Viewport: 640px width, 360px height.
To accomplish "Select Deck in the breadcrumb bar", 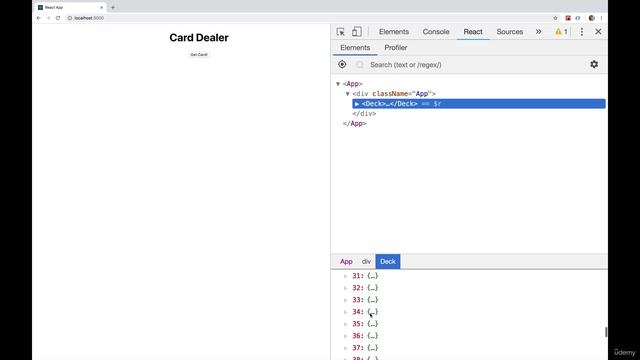I will [x=388, y=262].
